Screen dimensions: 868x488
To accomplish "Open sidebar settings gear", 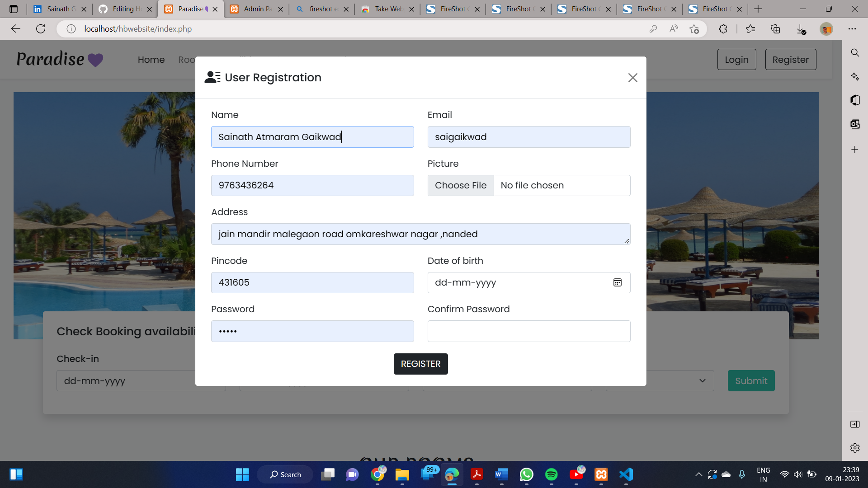I will coord(854,448).
